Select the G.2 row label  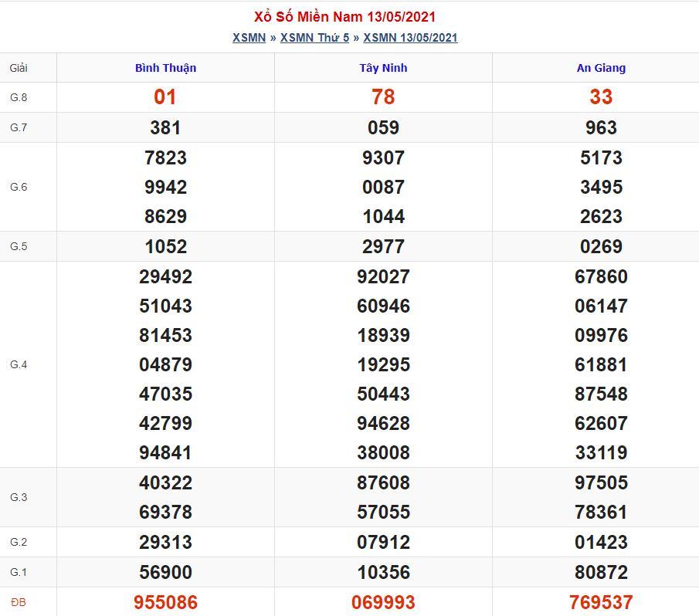coord(19,542)
